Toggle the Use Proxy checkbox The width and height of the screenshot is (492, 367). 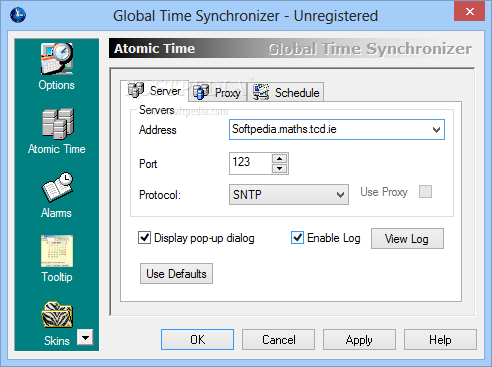(x=425, y=192)
